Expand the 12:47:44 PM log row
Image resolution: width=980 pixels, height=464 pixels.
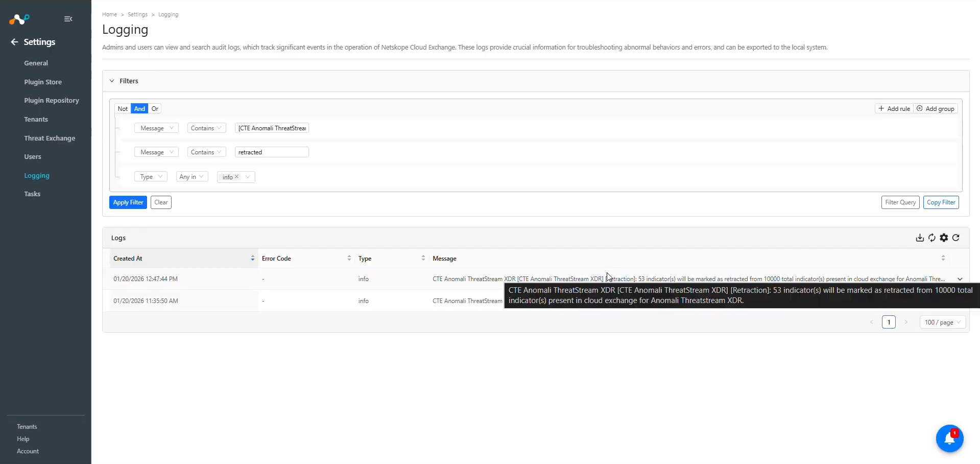coord(960,279)
